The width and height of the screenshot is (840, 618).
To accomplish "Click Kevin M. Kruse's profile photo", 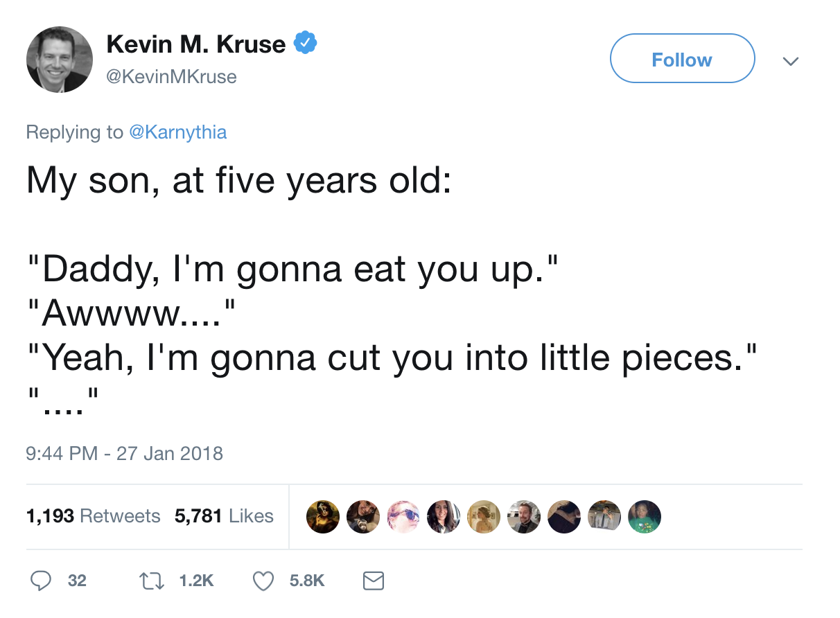I will coord(60,60).
